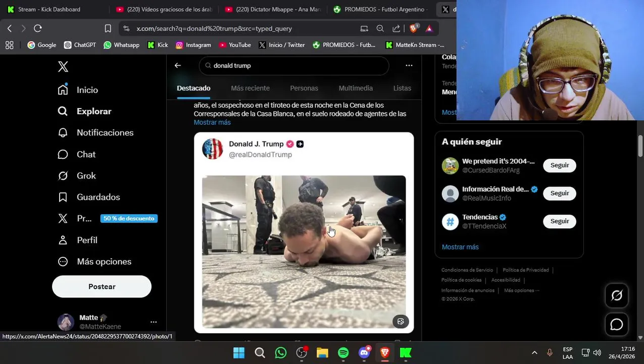
Task: Switch to Más reciente tab
Action: tap(250, 88)
